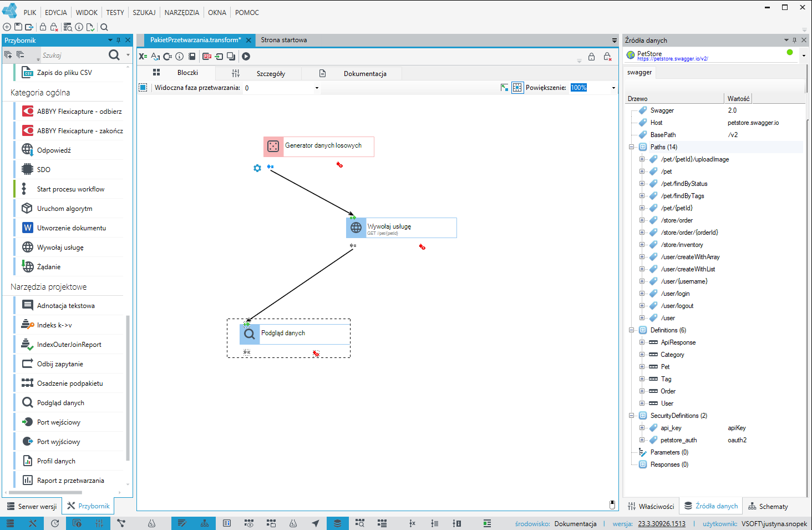Open the Widoczna faza przetwarzania dropdown
The image size is (812, 530).
(317, 88)
